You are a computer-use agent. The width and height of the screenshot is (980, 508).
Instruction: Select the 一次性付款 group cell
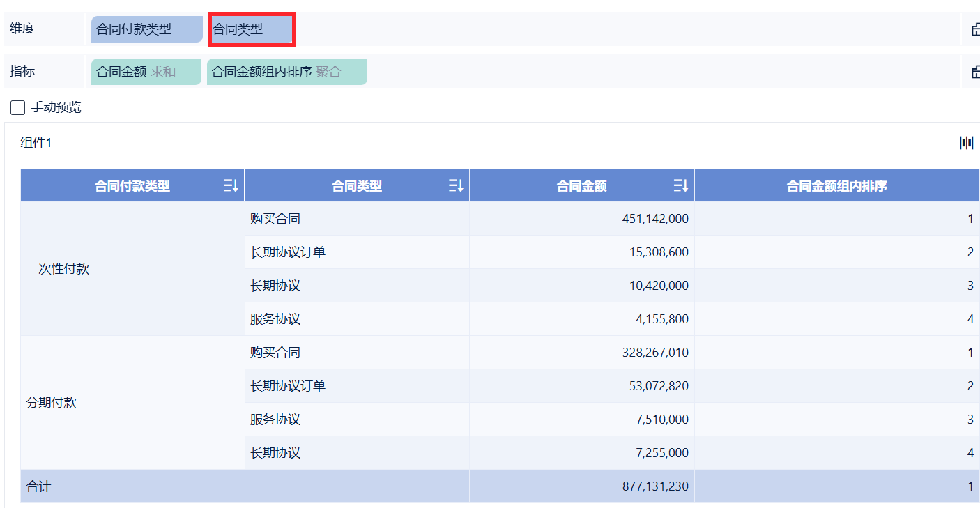[58, 269]
